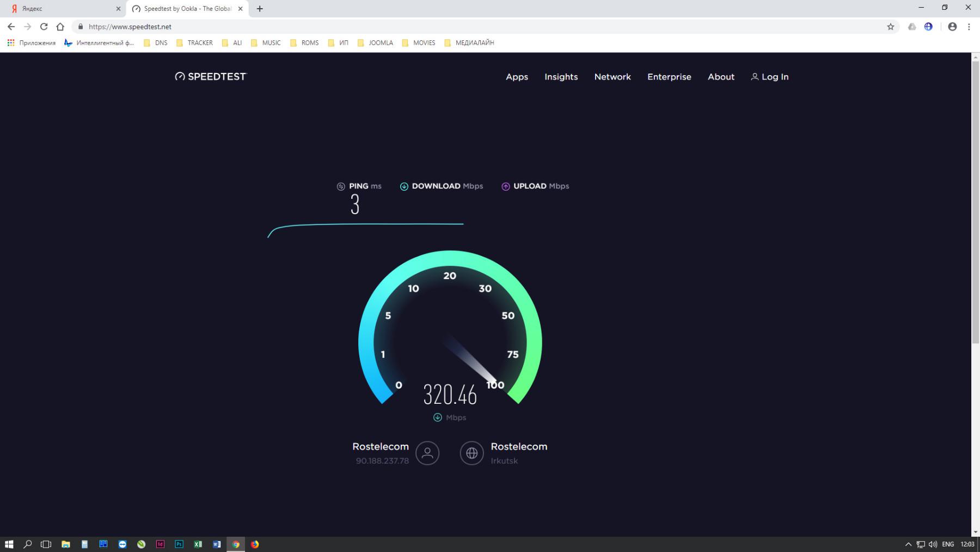
Task: Open Firefox from the taskbar
Action: tap(255, 544)
